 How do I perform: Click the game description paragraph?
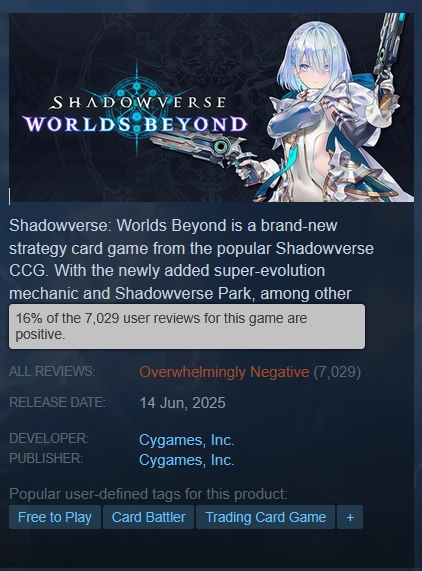point(191,259)
